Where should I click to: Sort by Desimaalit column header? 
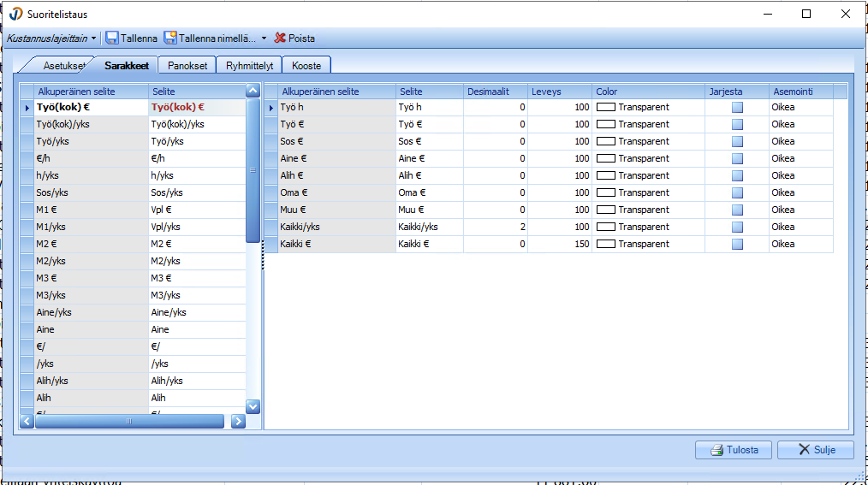(x=496, y=92)
